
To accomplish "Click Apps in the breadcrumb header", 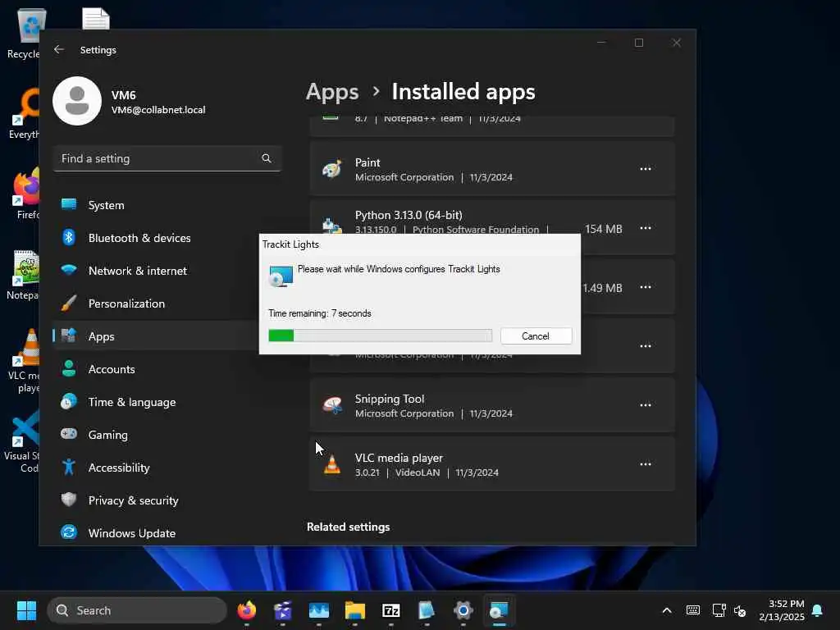I will (x=332, y=92).
